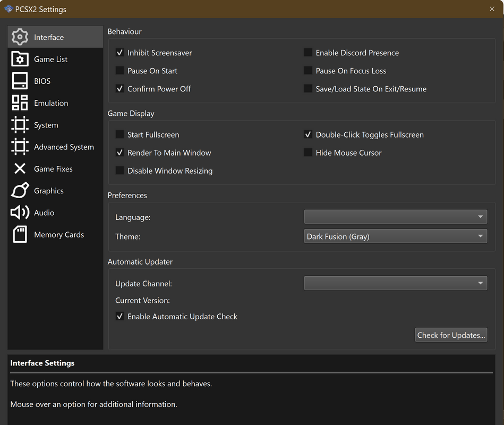The width and height of the screenshot is (504, 425).
Task: Open the Emulation grid icon
Action: click(20, 103)
